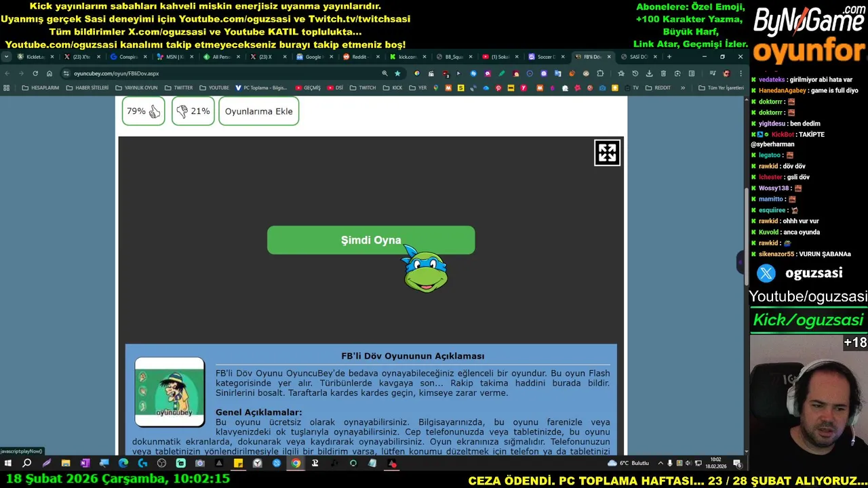Switch to the Conspir... Google tab
Image resolution: width=868 pixels, height=488 pixels.
coord(127,57)
